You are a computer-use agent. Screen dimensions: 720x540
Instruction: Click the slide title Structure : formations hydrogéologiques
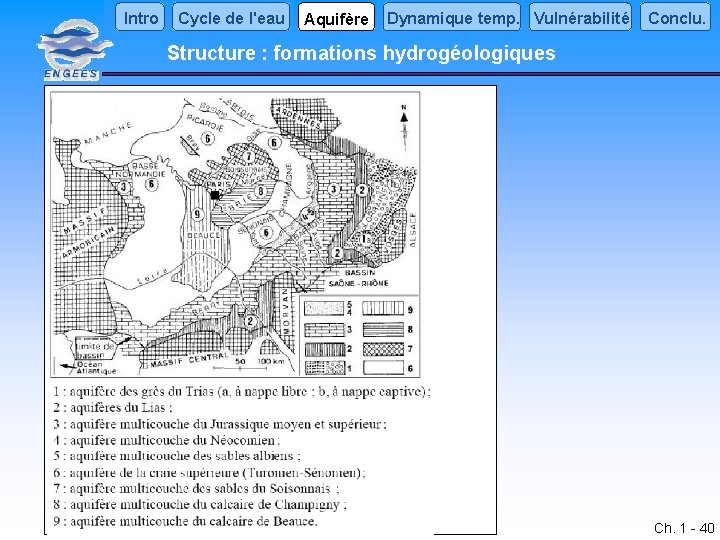361,53
